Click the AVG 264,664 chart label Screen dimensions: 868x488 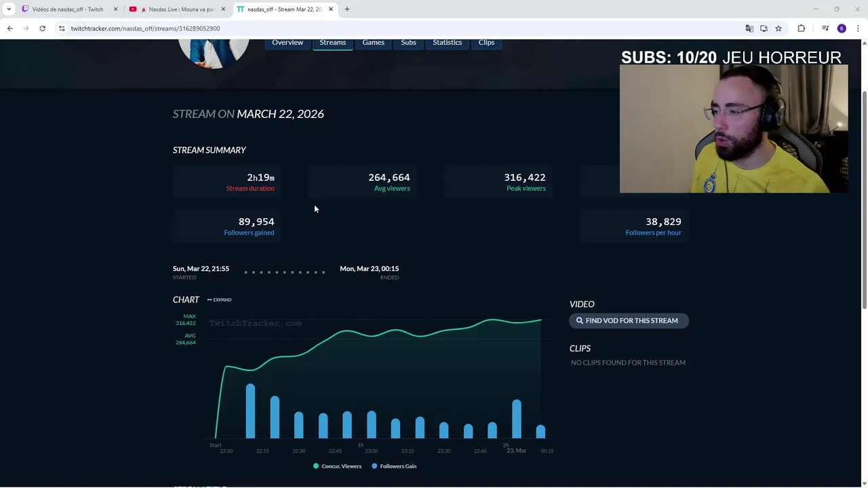pyautogui.click(x=186, y=339)
